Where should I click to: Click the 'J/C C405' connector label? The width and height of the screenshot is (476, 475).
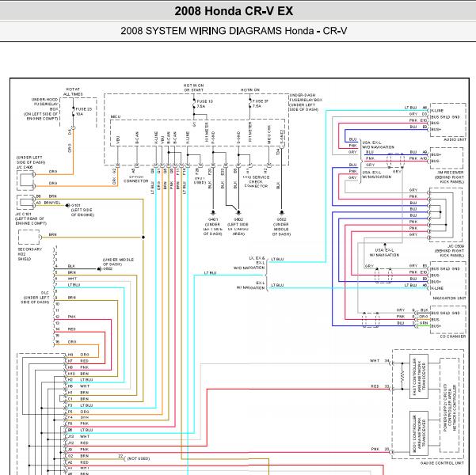(25, 167)
